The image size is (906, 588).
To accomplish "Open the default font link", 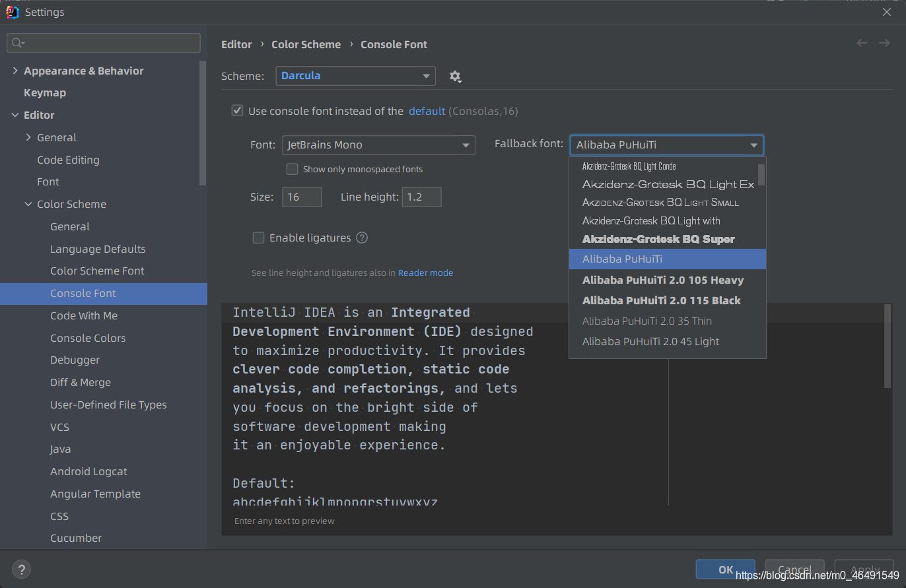I will 427,111.
